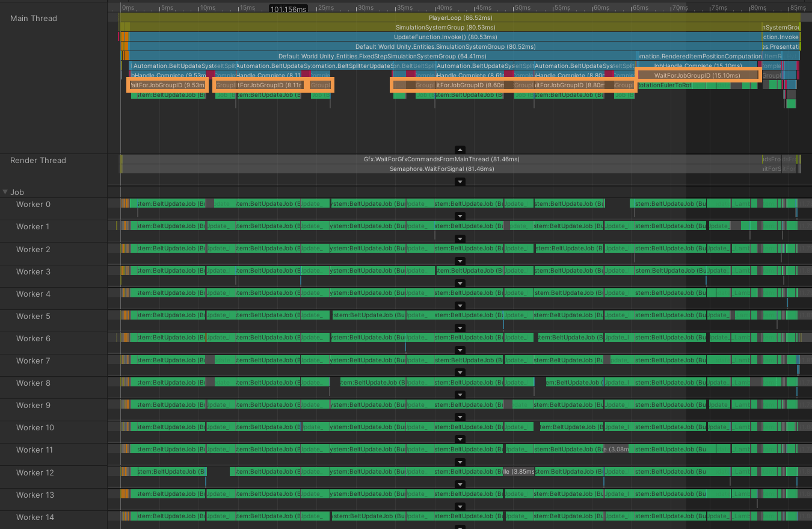Select the JobHandle.Complete (15.10ms) sample
The image size is (812, 529).
[697, 66]
